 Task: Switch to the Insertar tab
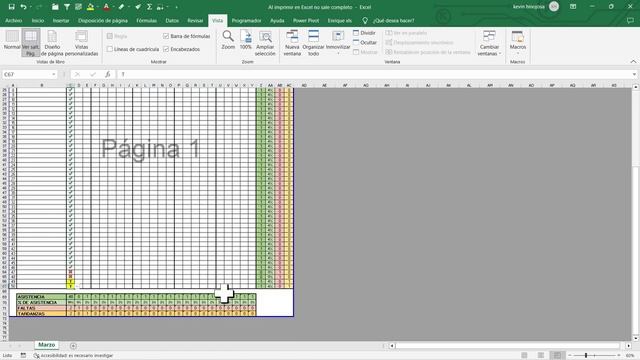point(61,20)
